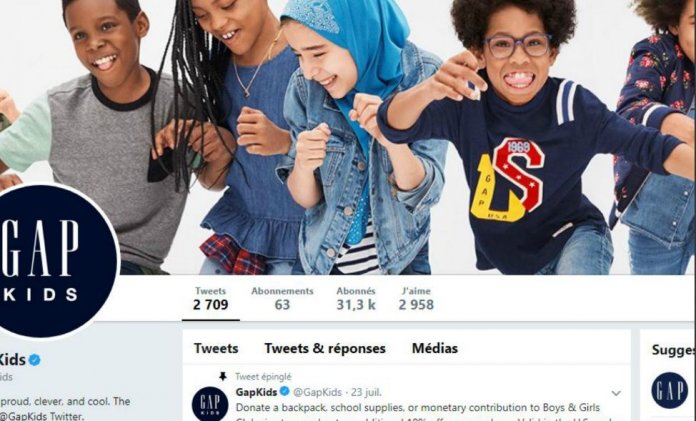Show the Abonnés 31,3 k followers
Image resolution: width=696 pixels, height=421 pixels.
356,298
